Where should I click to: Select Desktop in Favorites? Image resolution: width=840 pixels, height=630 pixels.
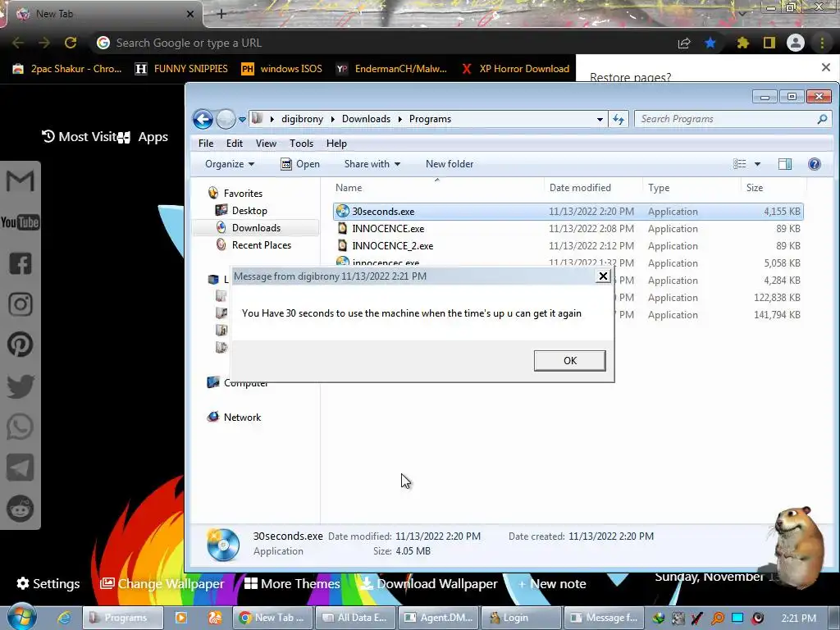(x=249, y=211)
